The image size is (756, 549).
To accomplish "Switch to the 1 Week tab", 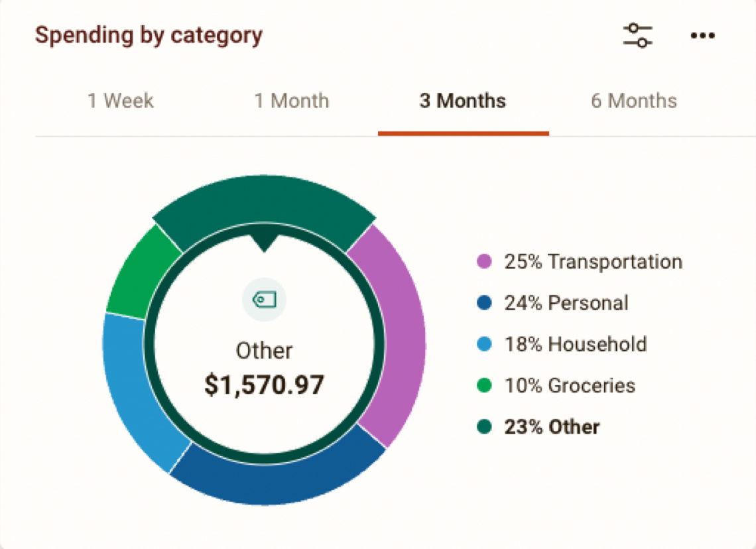I will (x=121, y=100).
